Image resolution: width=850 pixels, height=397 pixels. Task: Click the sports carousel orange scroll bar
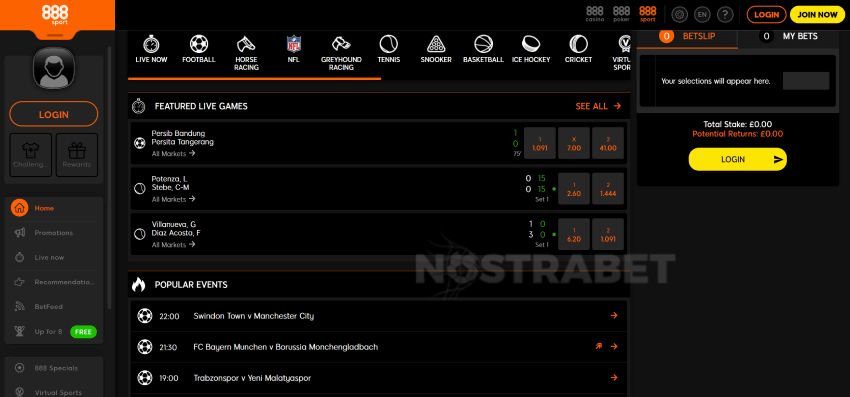[254, 79]
